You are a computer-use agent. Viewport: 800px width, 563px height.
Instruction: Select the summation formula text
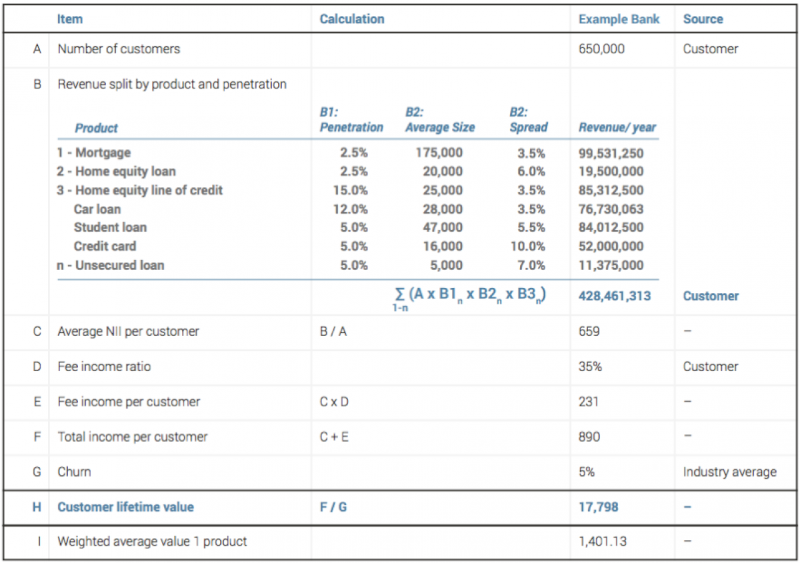469,298
